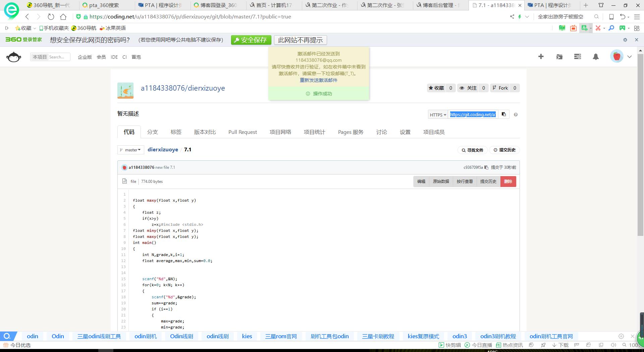Open the IDE header link
The image size is (644, 352).
pos(114,57)
